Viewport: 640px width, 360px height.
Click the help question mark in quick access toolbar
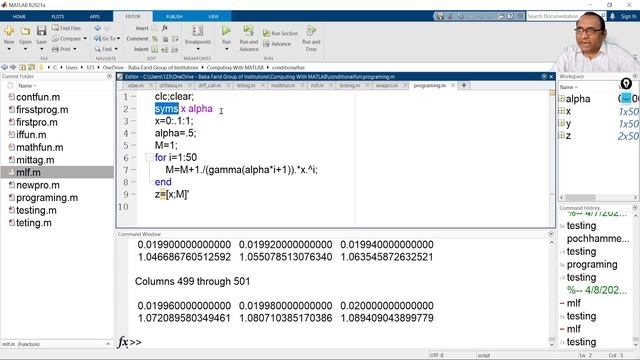[511, 16]
